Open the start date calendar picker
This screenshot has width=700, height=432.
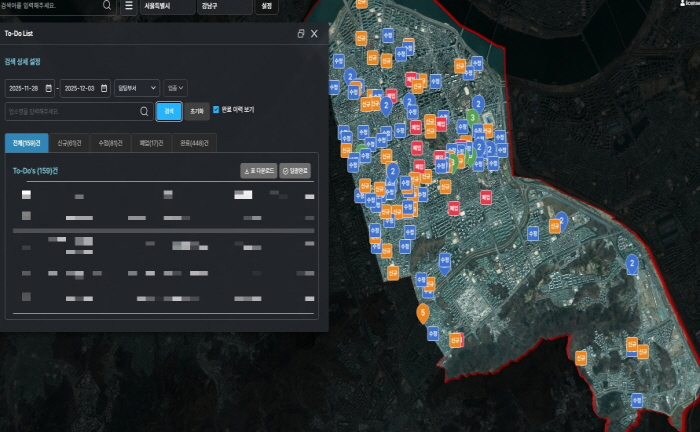(49, 87)
